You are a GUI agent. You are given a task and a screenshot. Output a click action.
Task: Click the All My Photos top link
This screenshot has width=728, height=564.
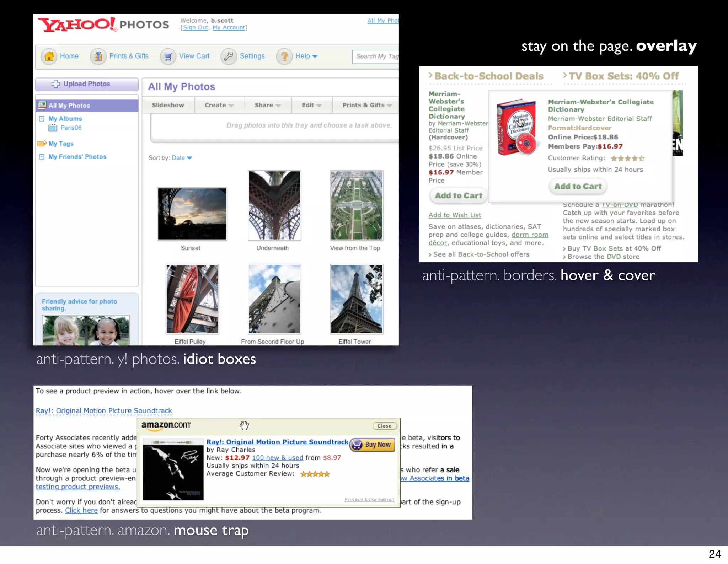click(383, 21)
